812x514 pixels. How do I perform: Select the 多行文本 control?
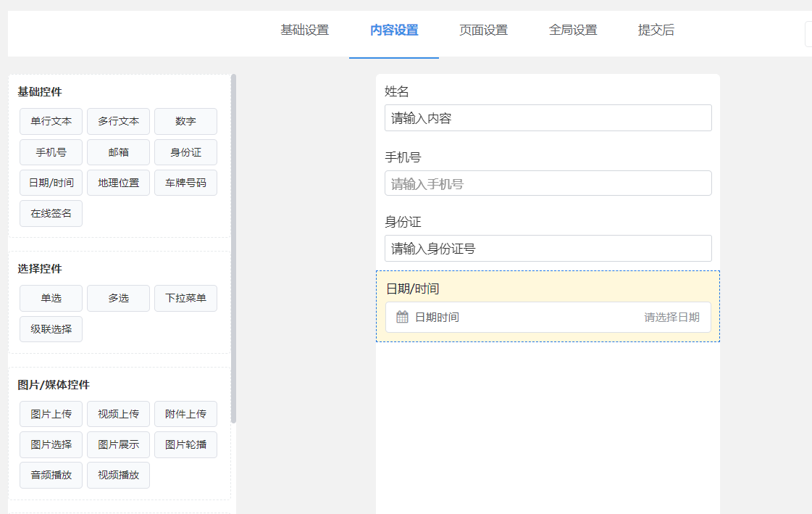point(118,121)
